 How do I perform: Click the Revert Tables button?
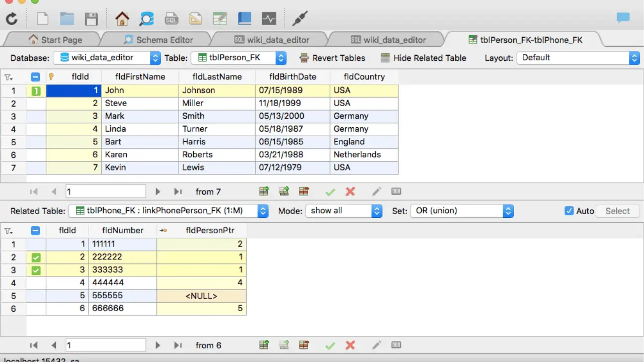[x=332, y=58]
